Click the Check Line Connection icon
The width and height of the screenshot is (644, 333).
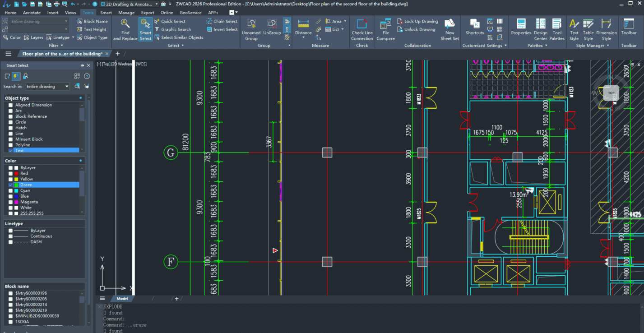(362, 29)
